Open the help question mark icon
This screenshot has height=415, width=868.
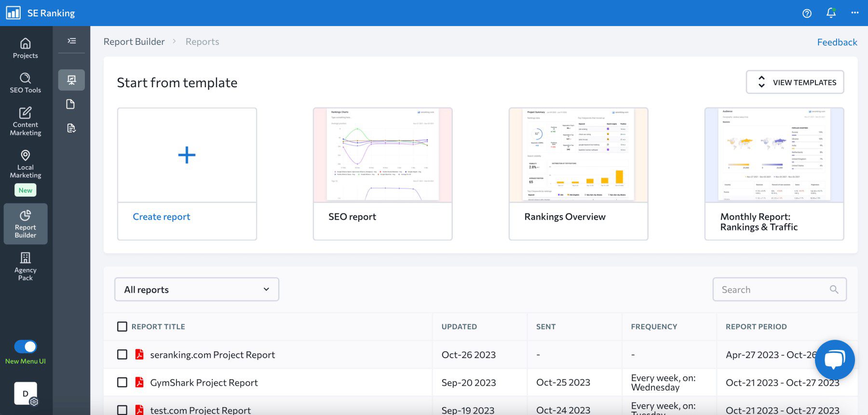(x=807, y=13)
